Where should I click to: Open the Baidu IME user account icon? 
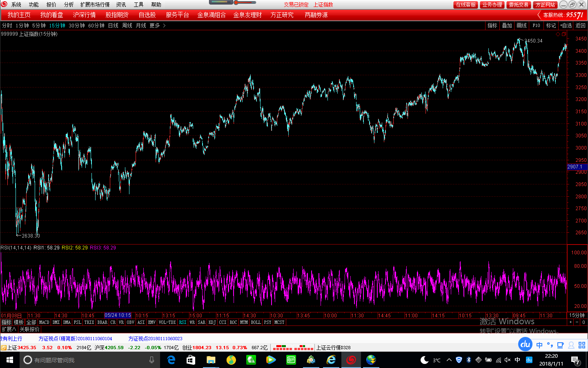(x=571, y=345)
